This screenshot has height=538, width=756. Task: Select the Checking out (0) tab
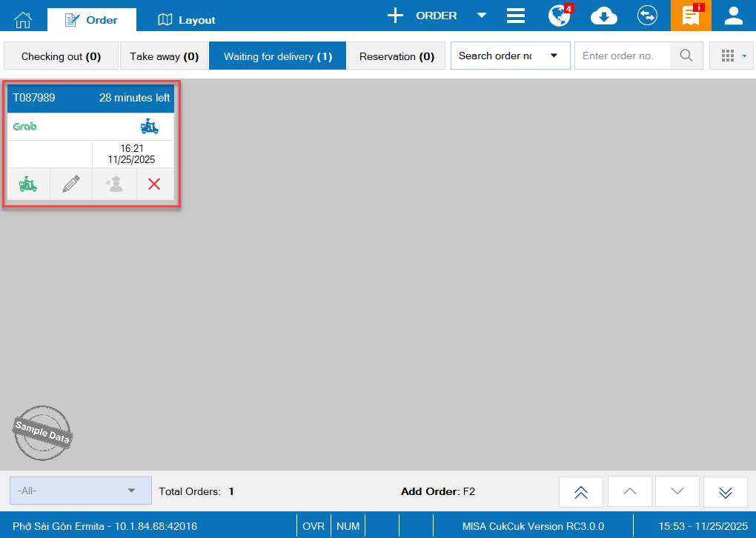pos(61,56)
